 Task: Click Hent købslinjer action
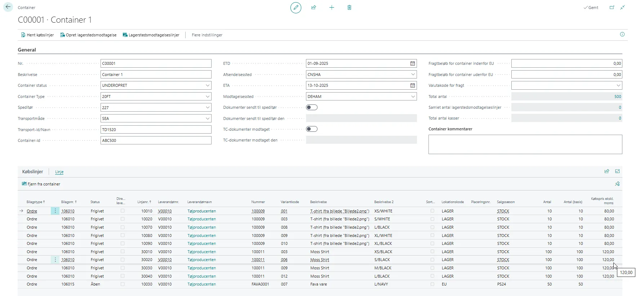click(37, 35)
